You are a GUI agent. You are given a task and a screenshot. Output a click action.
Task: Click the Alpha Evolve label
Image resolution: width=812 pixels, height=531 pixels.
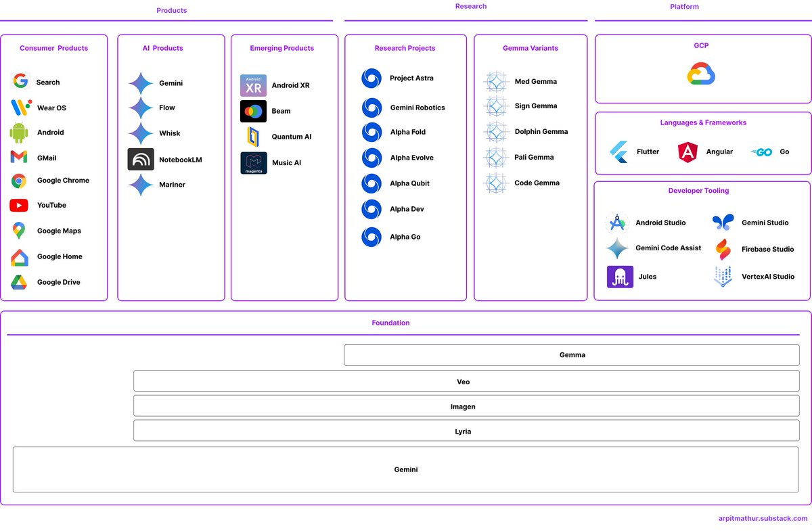click(411, 158)
